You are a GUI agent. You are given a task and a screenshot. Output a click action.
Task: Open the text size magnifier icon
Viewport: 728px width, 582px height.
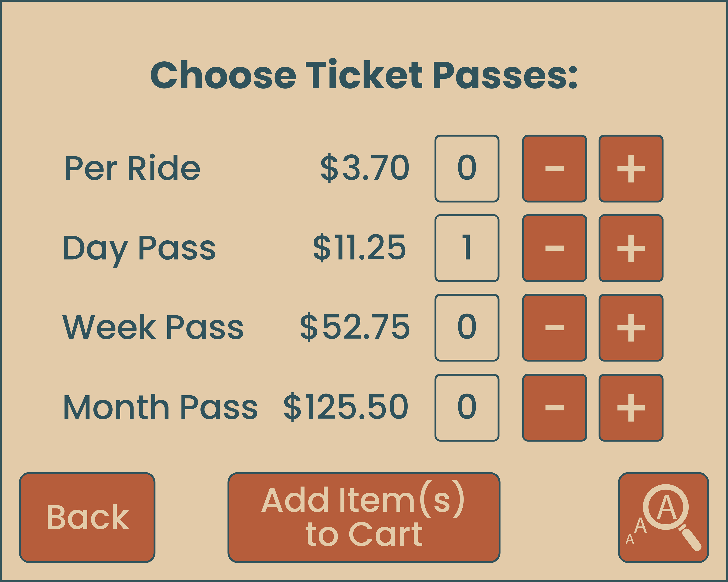(663, 518)
